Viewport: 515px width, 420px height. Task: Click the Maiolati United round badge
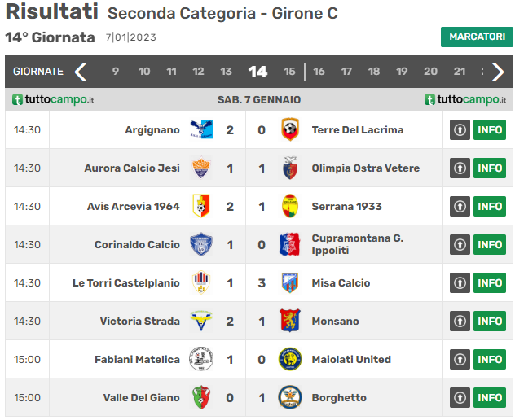point(290,359)
